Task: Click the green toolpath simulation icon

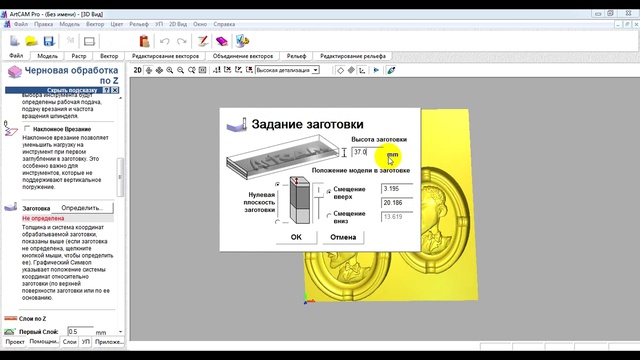Action: 391,70
